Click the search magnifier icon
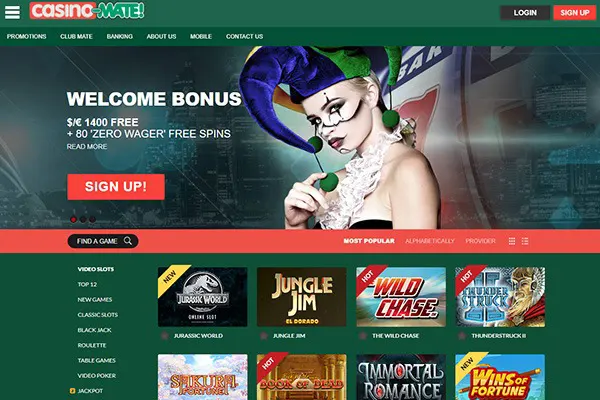 (128, 241)
